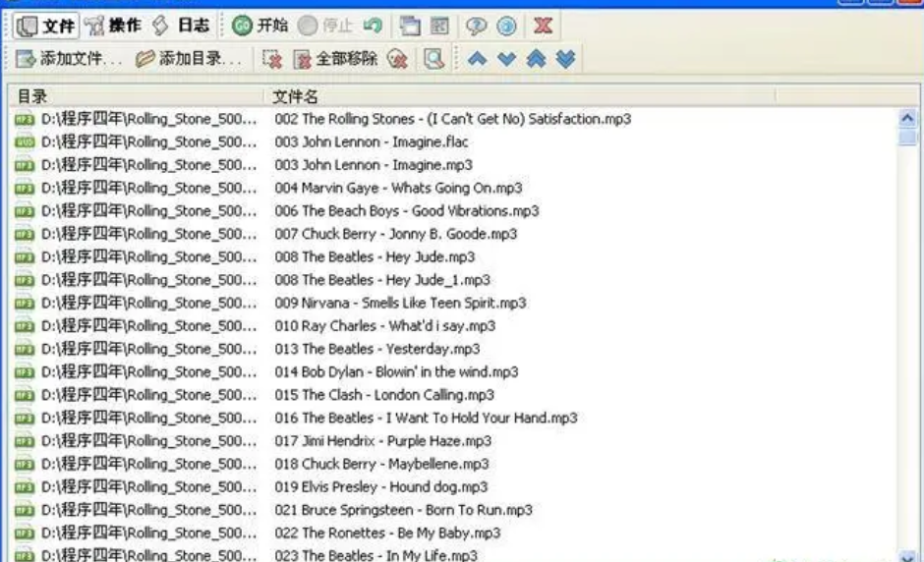Click the double blue up arrow
This screenshot has height=562, width=924.
(536, 59)
